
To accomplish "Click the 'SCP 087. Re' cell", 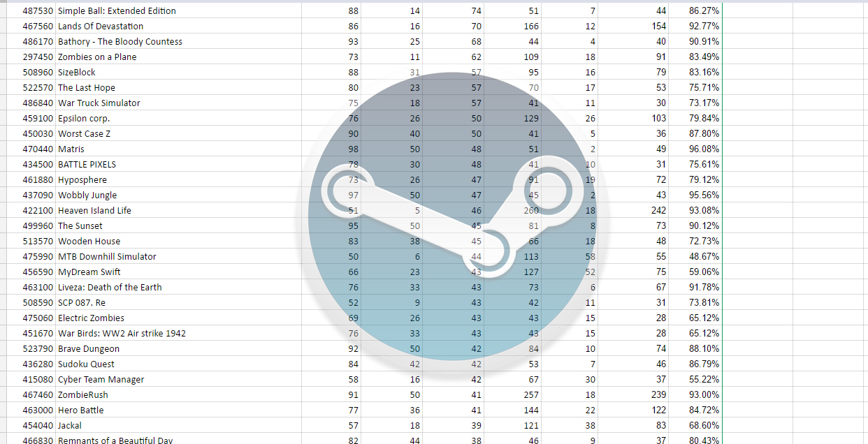I will click(179, 303).
